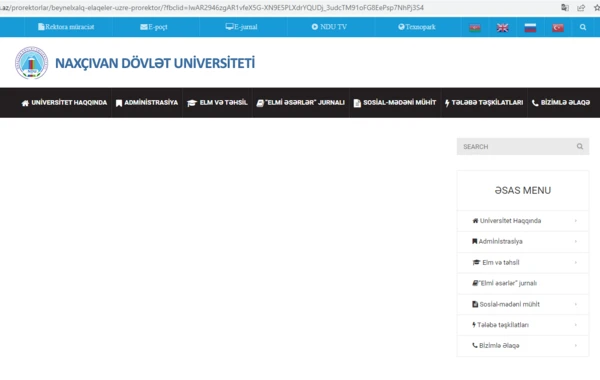The image size is (600, 380).
Task: Open Elm və Təhsil in the black navbar
Action: [x=217, y=103]
